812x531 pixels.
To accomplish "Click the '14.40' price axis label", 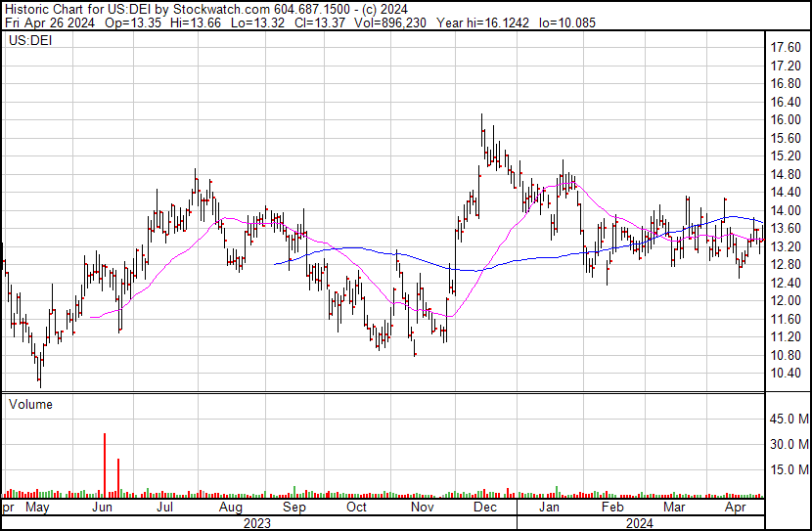I will 785,192.
